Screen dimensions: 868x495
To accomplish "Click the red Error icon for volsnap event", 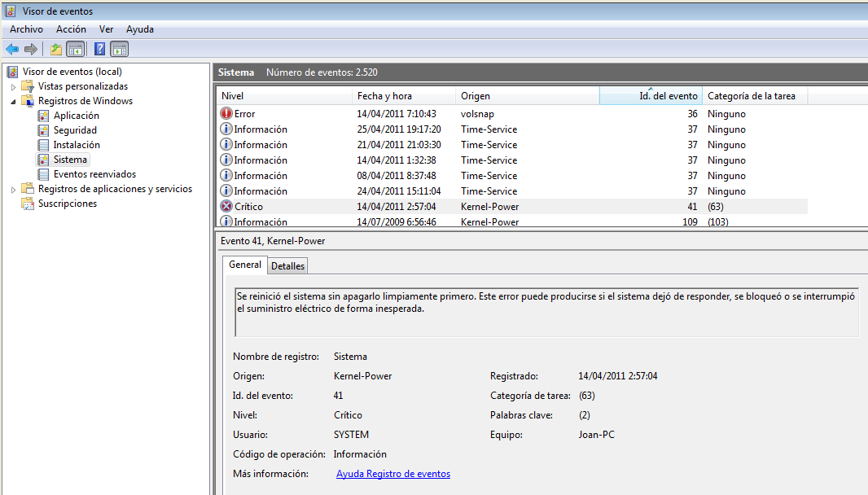I will pos(226,114).
